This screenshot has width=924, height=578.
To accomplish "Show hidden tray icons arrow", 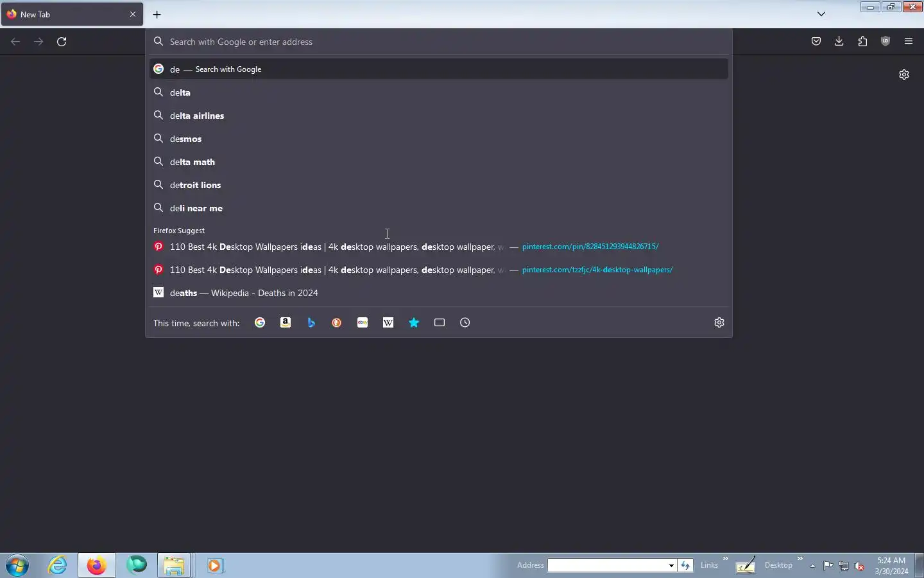I will [x=812, y=566].
